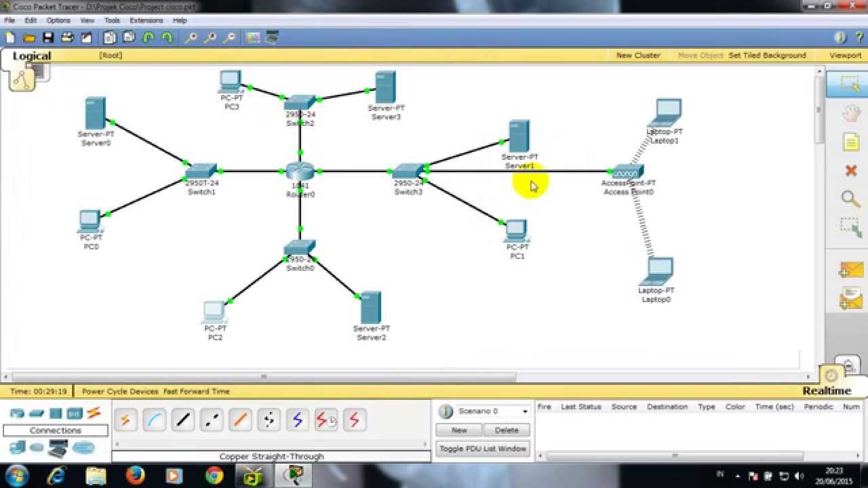Select the blue Coaxial cable

297,420
